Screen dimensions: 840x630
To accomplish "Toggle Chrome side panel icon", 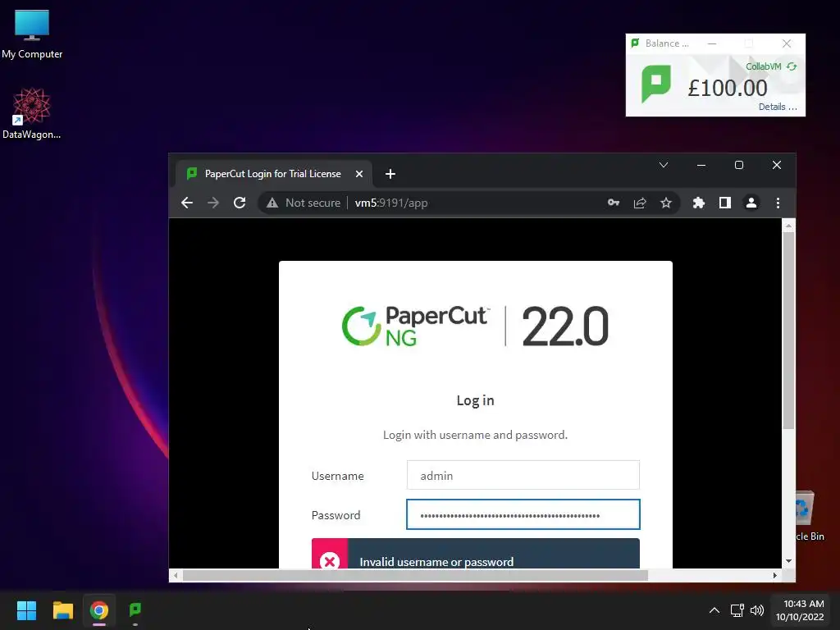I will click(725, 203).
